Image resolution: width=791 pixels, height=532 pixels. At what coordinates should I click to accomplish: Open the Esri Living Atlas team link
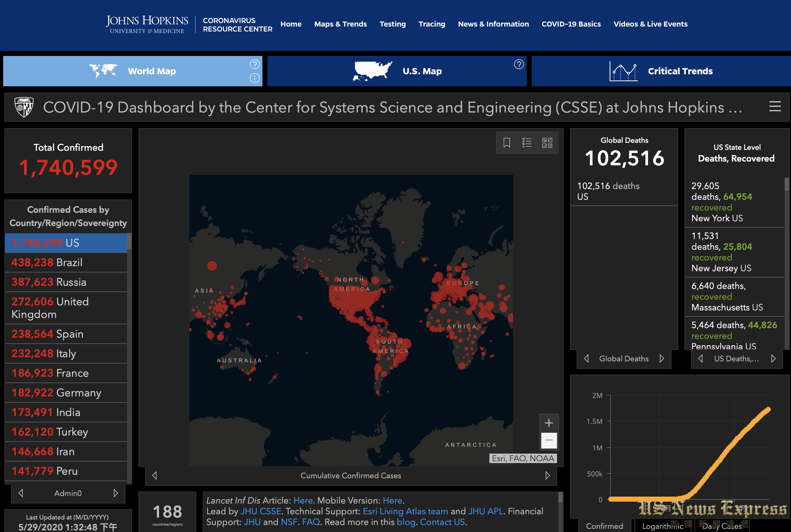tap(406, 511)
